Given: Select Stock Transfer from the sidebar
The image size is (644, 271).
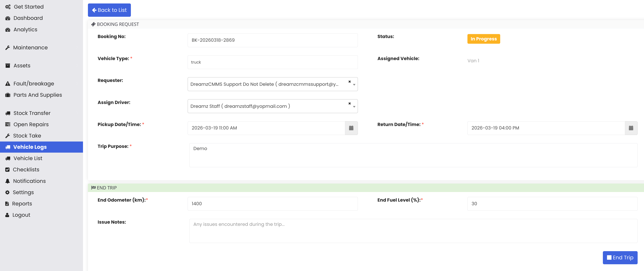Looking at the screenshot, I should pyautogui.click(x=32, y=113).
